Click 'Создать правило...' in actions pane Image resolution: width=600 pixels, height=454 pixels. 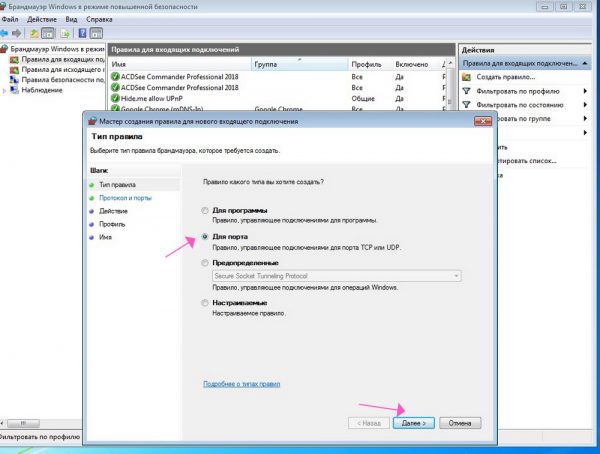(x=505, y=77)
